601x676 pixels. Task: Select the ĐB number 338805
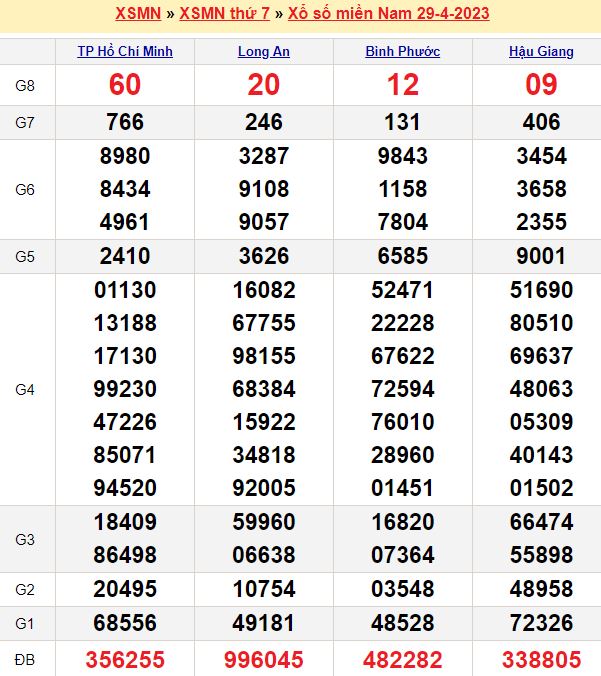coord(541,660)
